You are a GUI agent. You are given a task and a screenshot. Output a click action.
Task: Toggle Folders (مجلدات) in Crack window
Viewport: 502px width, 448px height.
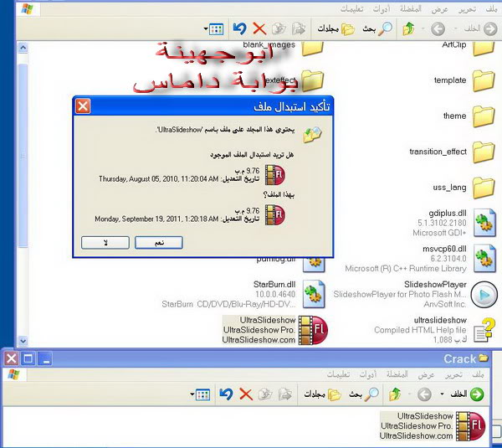(323, 394)
